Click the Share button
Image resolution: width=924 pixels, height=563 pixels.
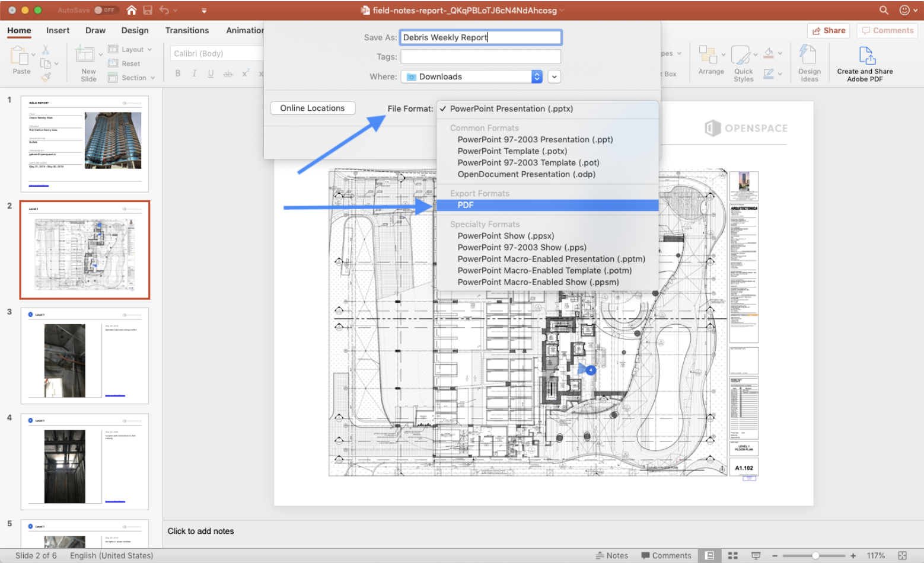coord(828,30)
